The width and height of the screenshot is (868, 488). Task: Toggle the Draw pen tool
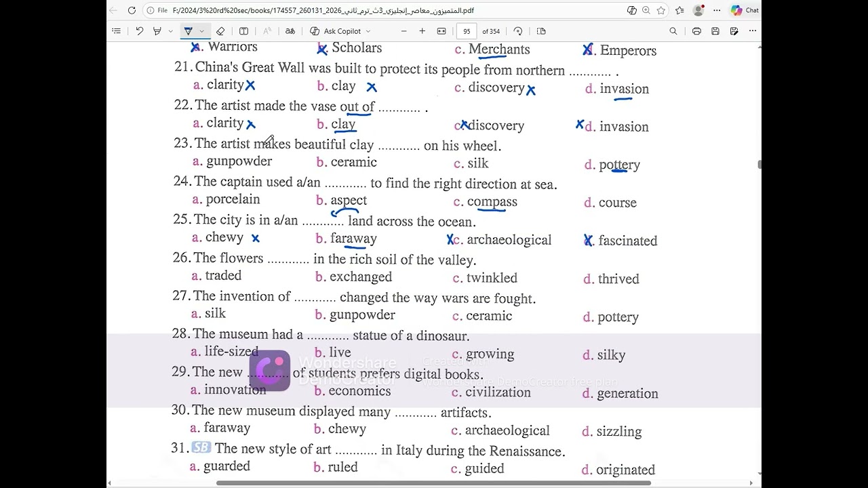point(189,31)
